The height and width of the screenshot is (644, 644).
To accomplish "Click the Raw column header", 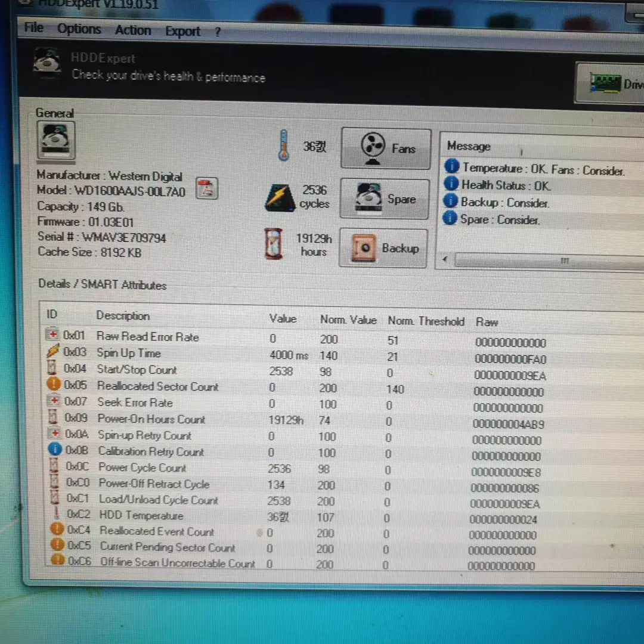I will [487, 322].
